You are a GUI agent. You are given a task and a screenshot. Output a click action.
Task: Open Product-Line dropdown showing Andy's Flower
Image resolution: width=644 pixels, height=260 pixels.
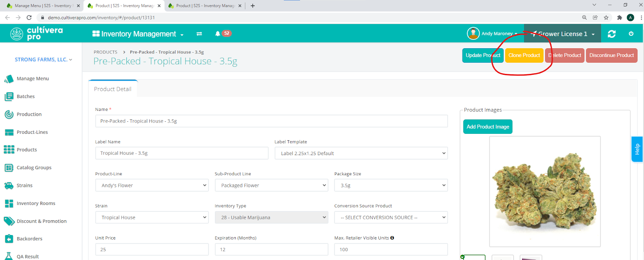(152, 185)
